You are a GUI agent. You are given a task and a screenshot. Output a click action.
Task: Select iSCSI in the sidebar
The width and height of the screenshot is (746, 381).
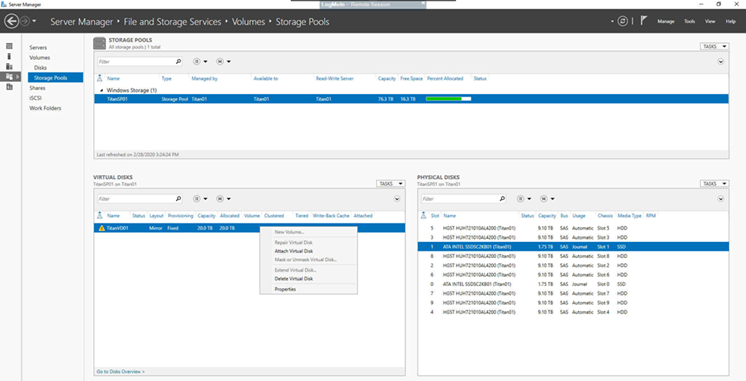(x=35, y=98)
